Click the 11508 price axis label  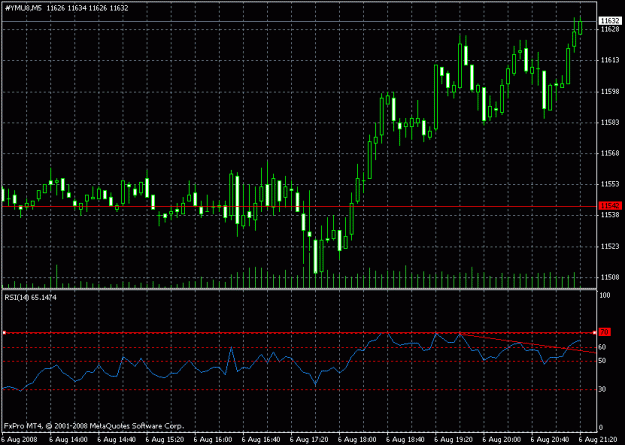(609, 277)
